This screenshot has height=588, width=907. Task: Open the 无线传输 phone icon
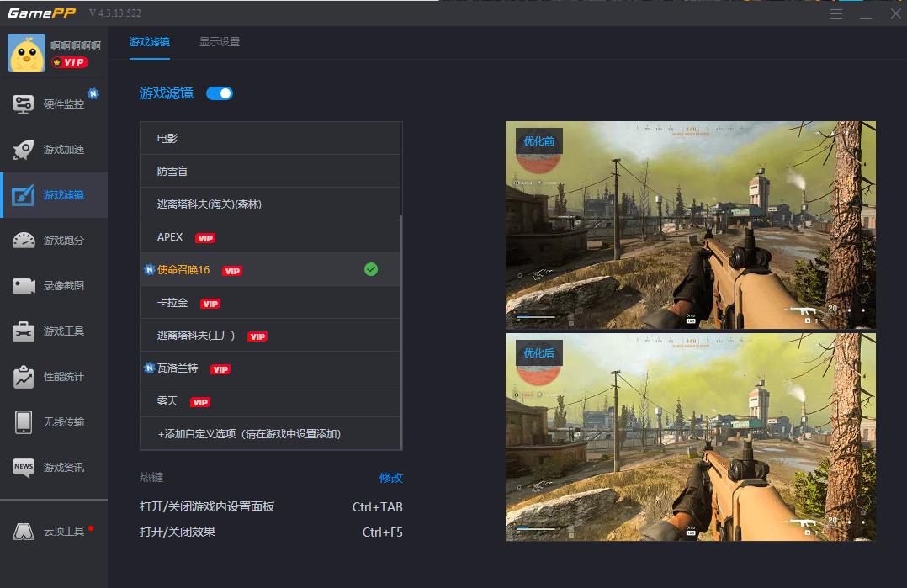pos(24,422)
